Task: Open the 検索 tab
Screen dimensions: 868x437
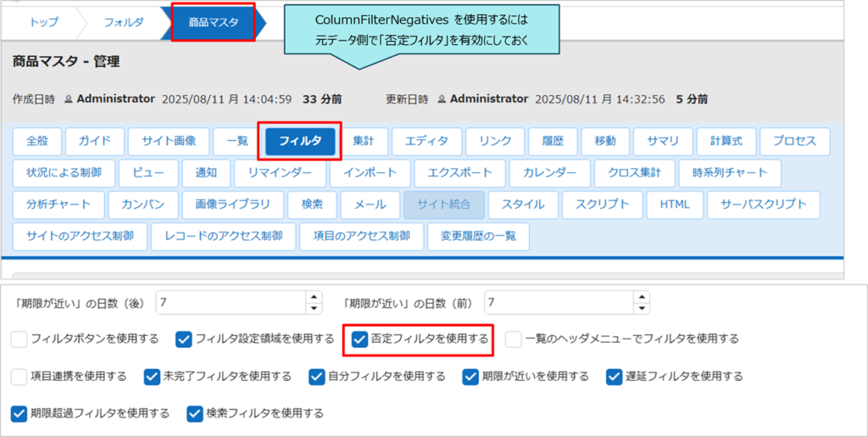Action: (x=312, y=204)
